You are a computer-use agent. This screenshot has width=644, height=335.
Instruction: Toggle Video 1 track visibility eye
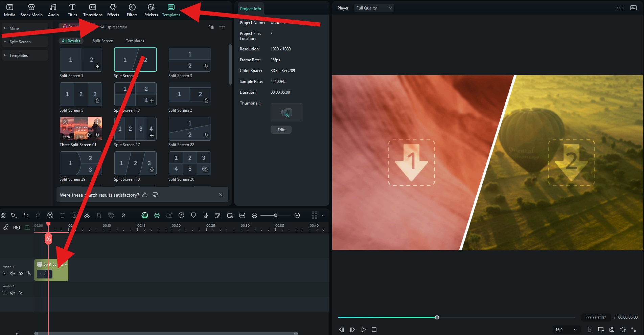point(21,273)
